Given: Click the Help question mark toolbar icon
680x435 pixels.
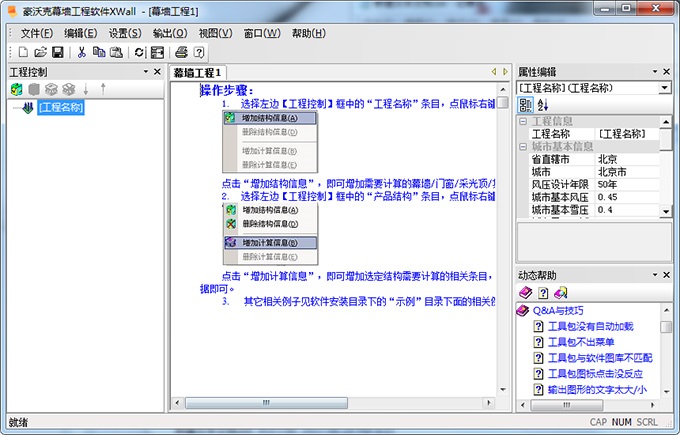Looking at the screenshot, I should [x=198, y=52].
